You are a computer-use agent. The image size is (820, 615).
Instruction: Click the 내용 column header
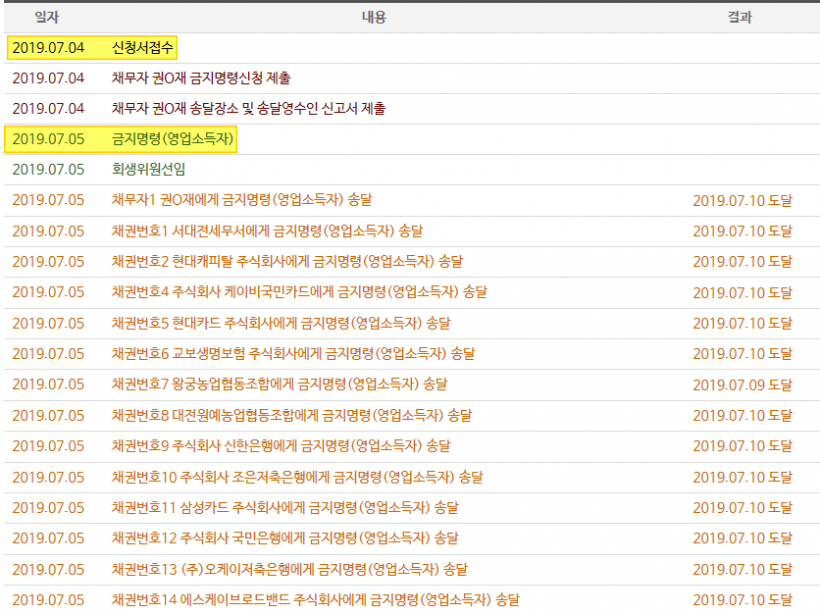[374, 17]
